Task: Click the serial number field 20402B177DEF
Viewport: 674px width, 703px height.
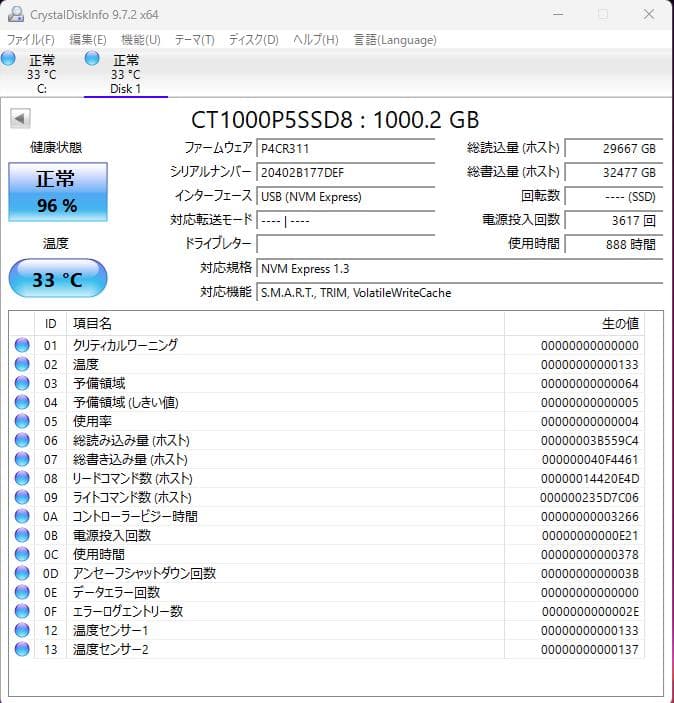Action: [x=346, y=173]
